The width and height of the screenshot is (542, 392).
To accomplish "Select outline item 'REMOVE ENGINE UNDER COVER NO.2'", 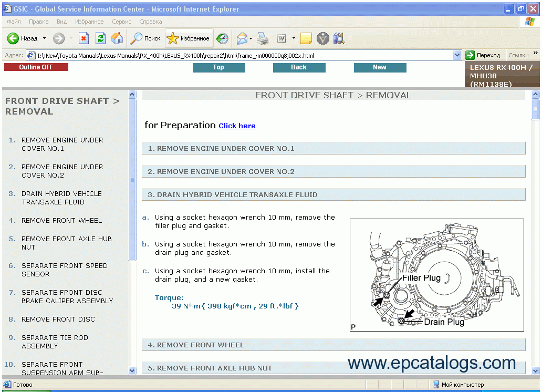I will click(x=62, y=171).
